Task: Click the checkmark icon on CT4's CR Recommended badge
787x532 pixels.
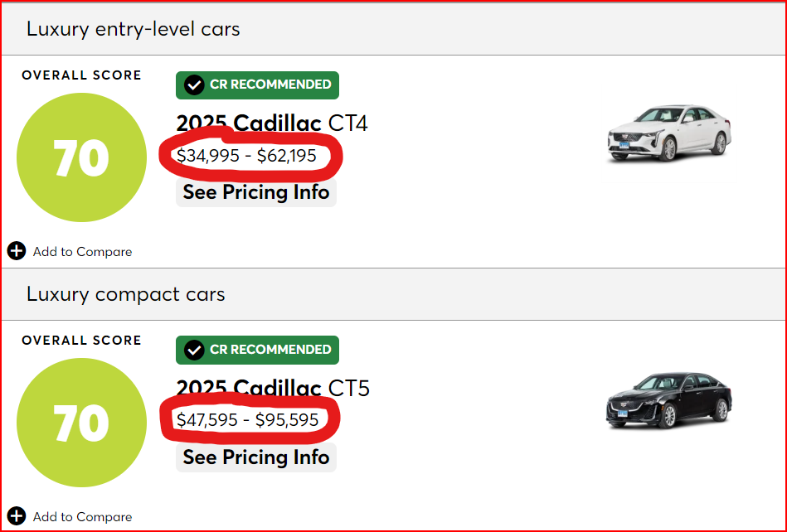Action: tap(194, 85)
